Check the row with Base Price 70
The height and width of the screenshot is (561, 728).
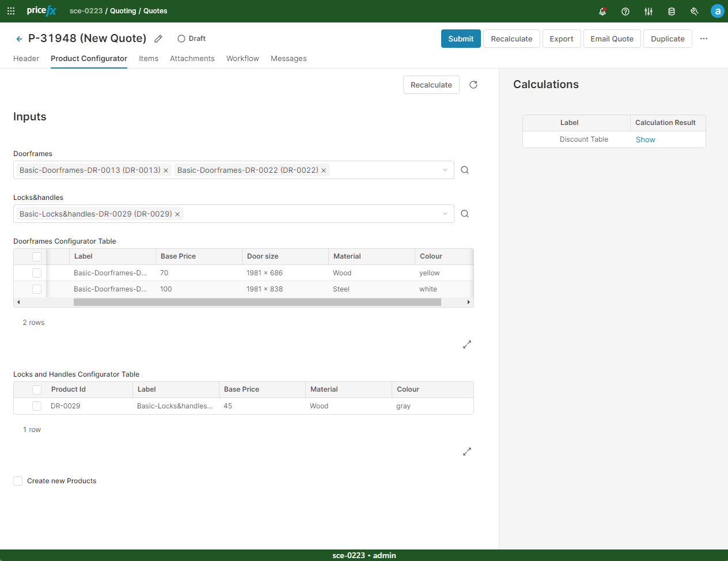[37, 273]
